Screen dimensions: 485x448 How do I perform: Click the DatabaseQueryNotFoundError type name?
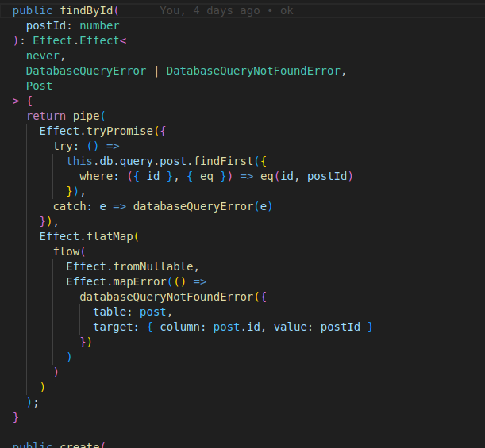pos(253,71)
